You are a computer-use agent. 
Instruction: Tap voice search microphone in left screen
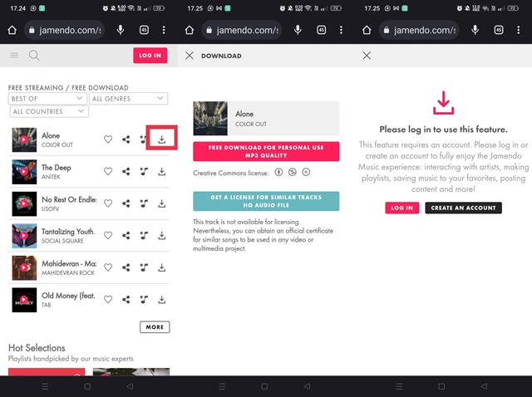[x=121, y=30]
